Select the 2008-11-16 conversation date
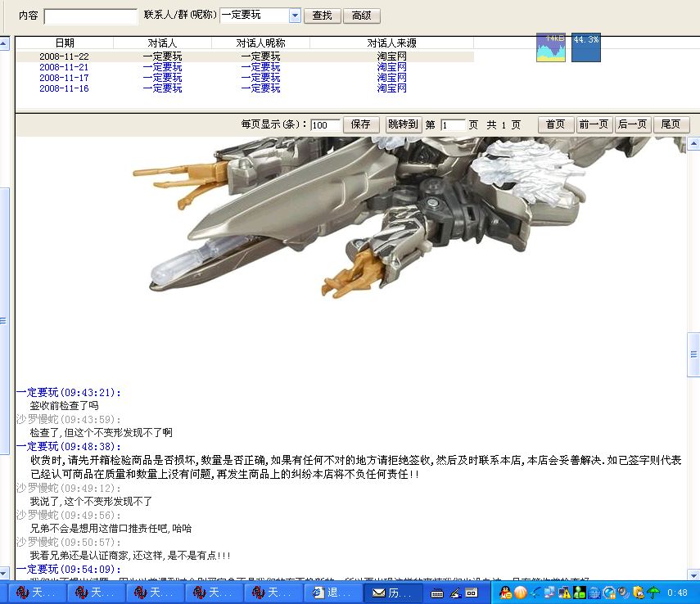 click(x=65, y=89)
